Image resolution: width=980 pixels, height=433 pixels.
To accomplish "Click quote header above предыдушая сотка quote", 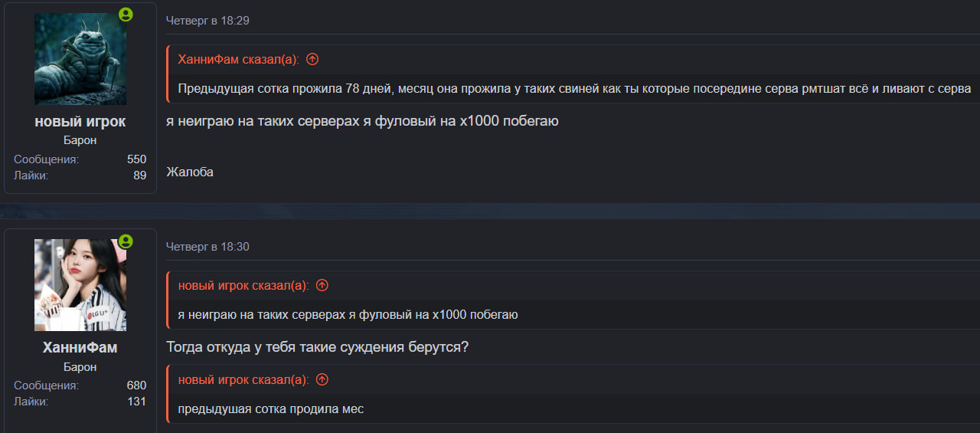I will 243,379.
